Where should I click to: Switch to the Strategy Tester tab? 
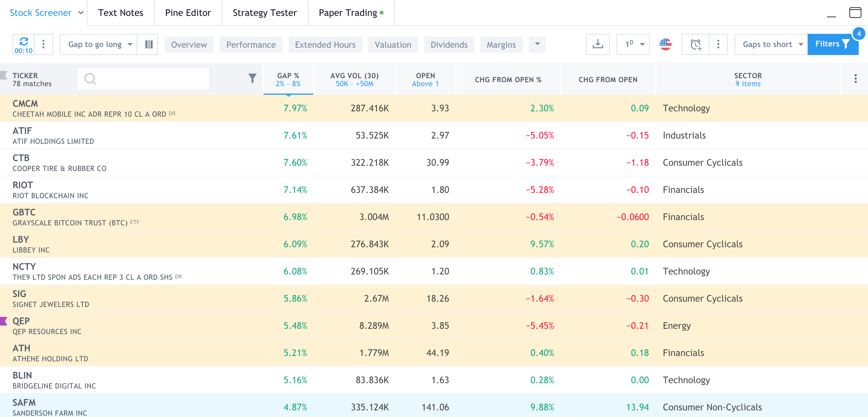coord(264,13)
